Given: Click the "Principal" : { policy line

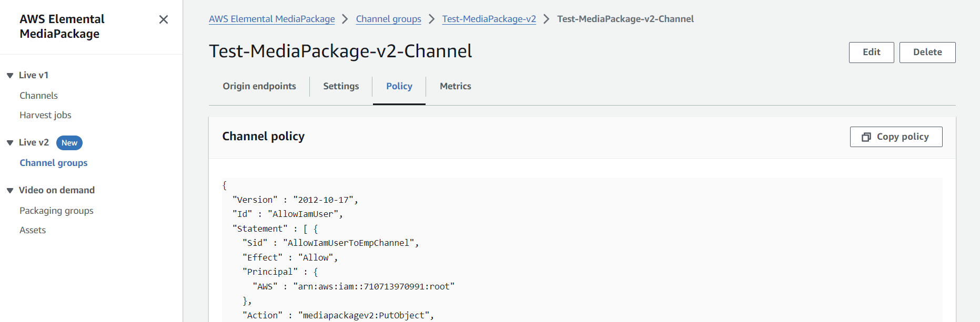Looking at the screenshot, I should [280, 272].
